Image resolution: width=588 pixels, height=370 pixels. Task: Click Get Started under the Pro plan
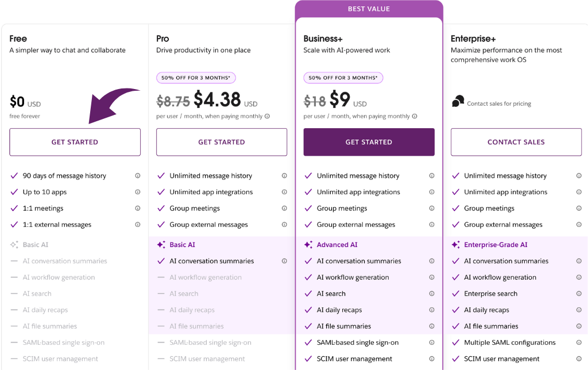(222, 142)
